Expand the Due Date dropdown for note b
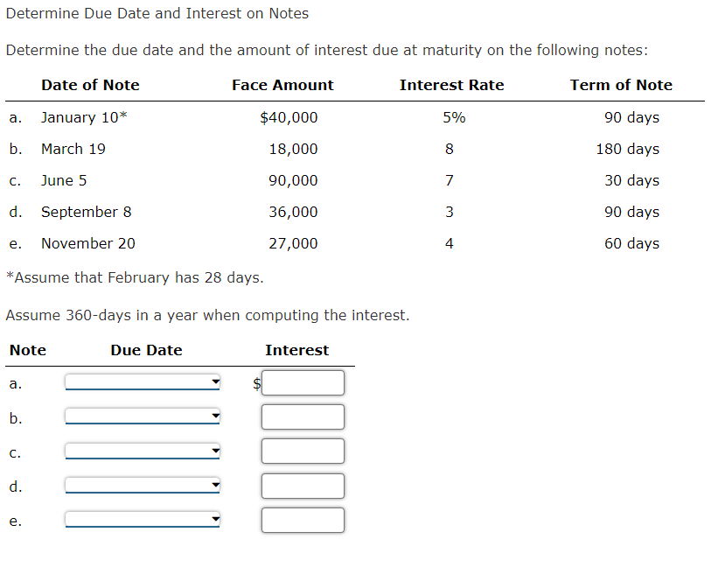 pyautogui.click(x=143, y=417)
